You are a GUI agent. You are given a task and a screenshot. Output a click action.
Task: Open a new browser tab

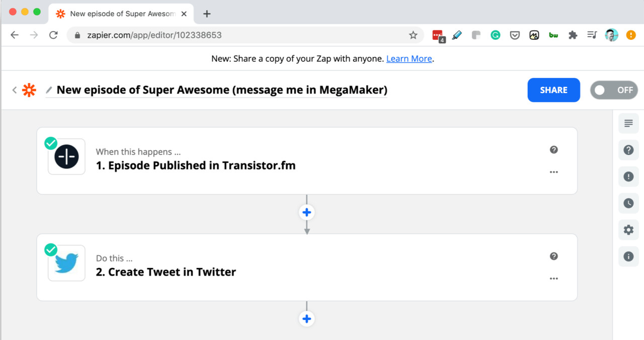click(206, 14)
